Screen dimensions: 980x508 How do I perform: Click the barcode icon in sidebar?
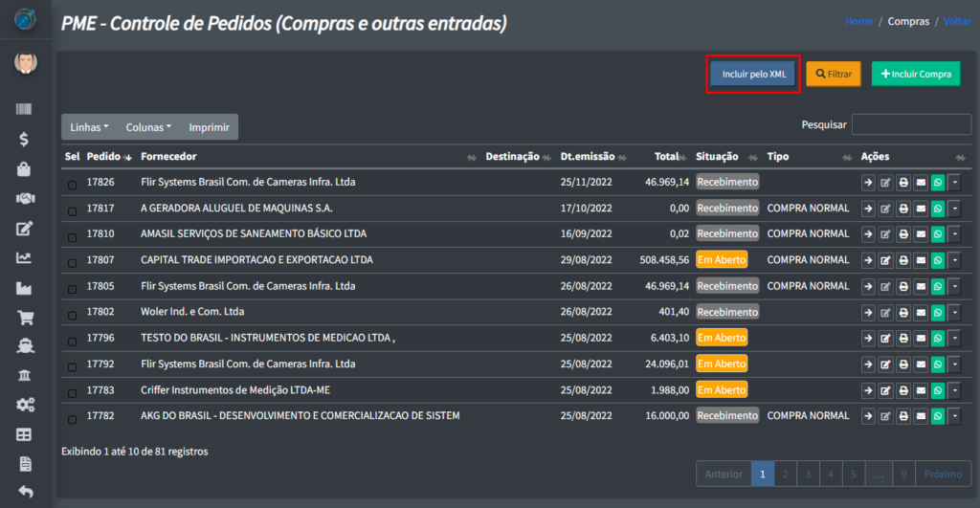point(25,110)
